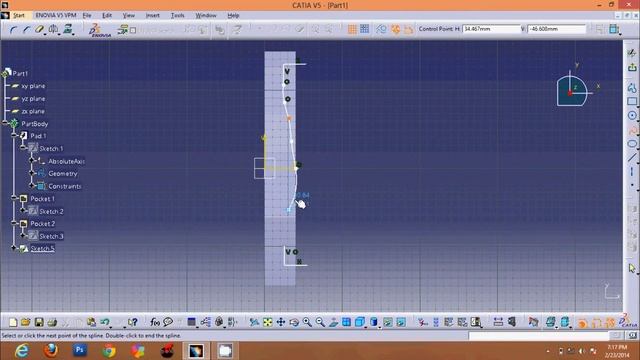This screenshot has height=360, width=640.
Task: Collapse the Pocket.1 tree node
Action: point(14,198)
